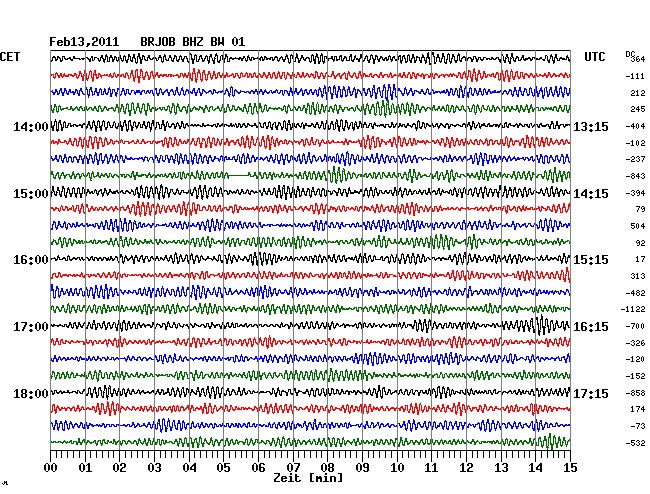Select minute tick label 04
Screen dimensions: 650x494
tap(189, 467)
